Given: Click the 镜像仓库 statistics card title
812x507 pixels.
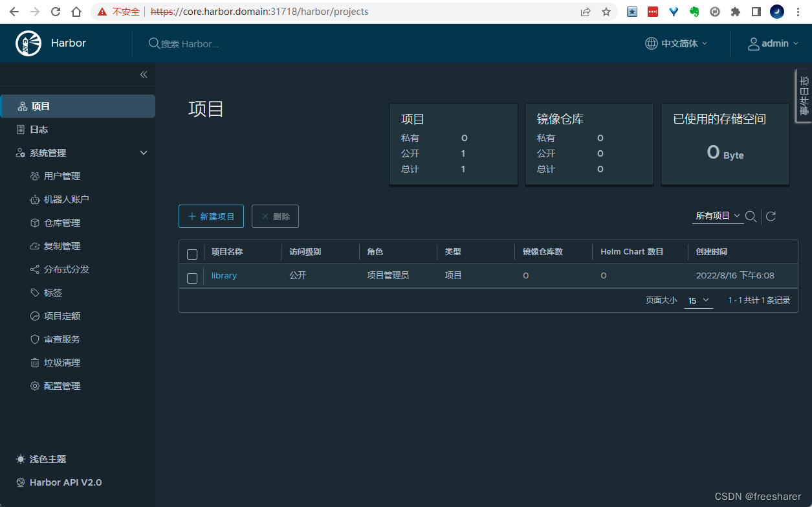Looking at the screenshot, I should (560, 119).
